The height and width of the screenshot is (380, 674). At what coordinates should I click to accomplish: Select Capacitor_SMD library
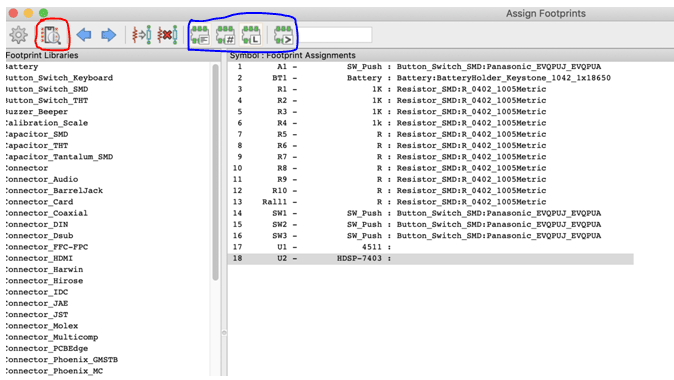(37, 134)
